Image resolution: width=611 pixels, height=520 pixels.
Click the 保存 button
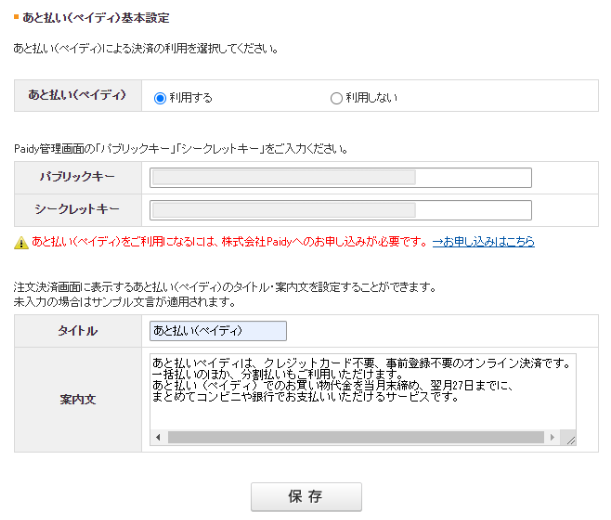point(306,497)
